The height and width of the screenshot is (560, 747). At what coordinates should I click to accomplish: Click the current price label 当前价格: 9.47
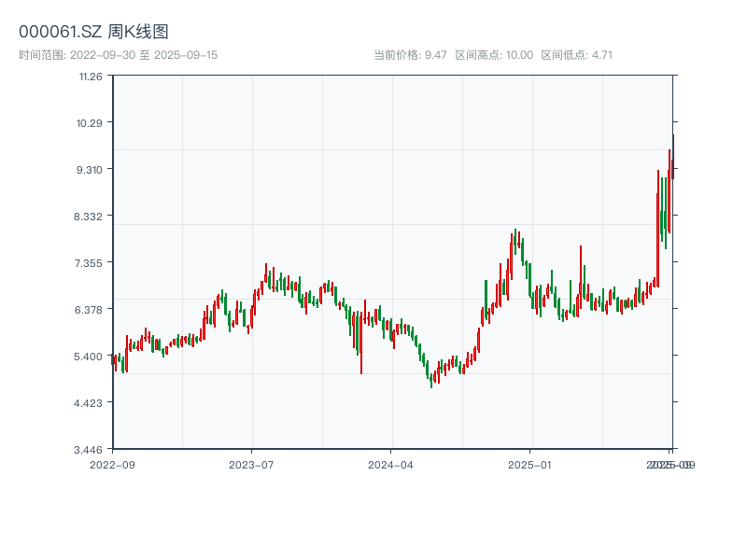pyautogui.click(x=410, y=55)
